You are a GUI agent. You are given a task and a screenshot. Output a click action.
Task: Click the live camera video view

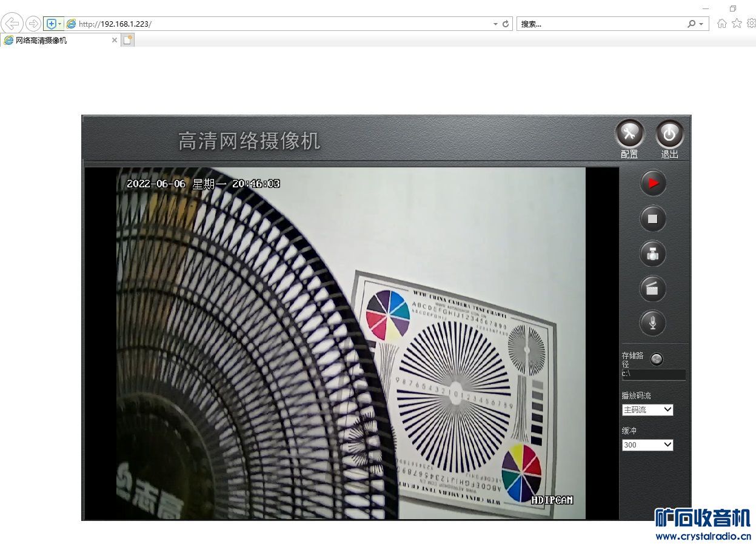click(x=351, y=343)
